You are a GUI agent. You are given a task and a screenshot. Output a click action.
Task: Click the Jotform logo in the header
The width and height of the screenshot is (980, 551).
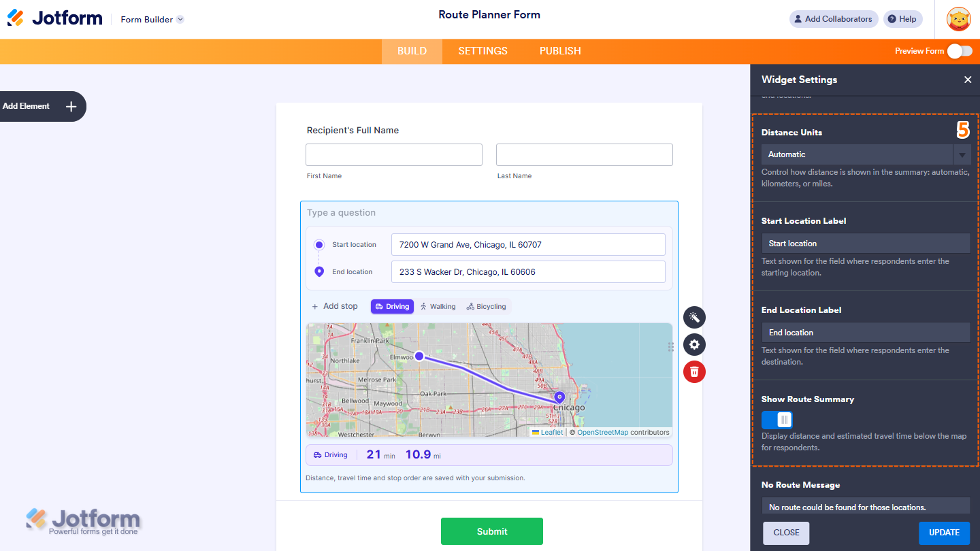point(54,18)
